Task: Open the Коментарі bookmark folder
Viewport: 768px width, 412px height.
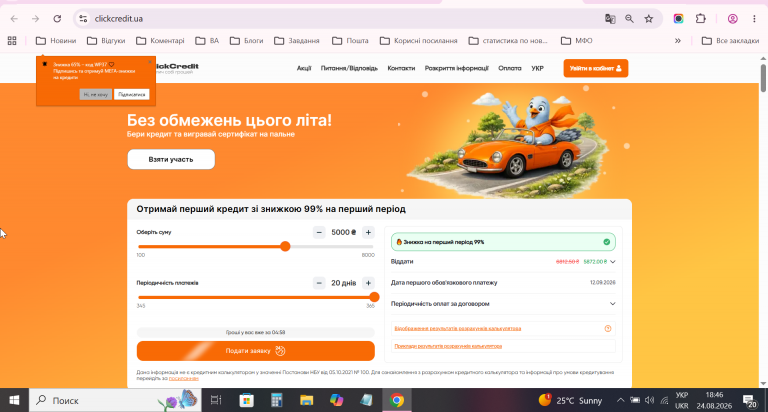Action: pos(160,41)
